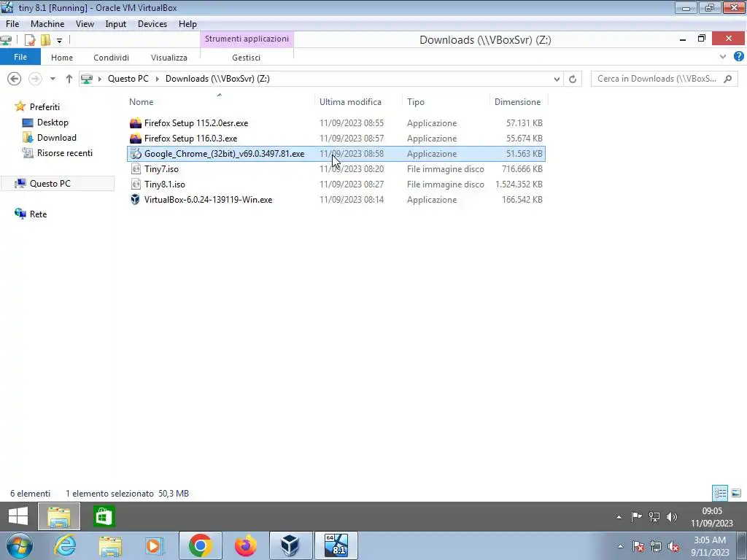Viewport: 747px width, 560px height.
Task: Open guest Windows 8.1 Start button
Action: tap(18, 516)
